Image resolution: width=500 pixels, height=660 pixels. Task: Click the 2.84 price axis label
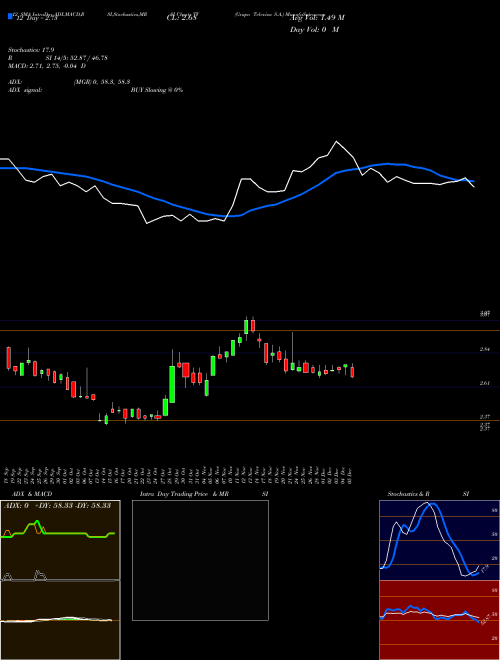click(x=484, y=349)
